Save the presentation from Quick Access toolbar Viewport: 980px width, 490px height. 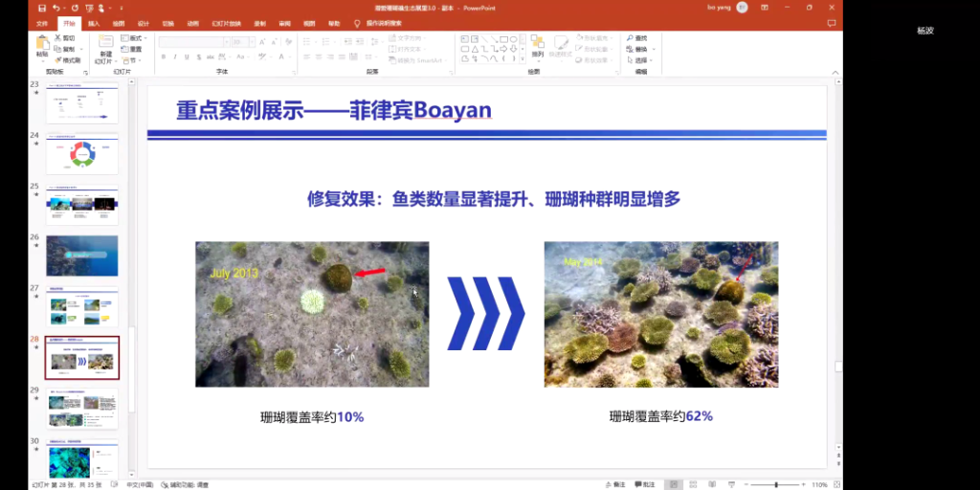[42, 8]
